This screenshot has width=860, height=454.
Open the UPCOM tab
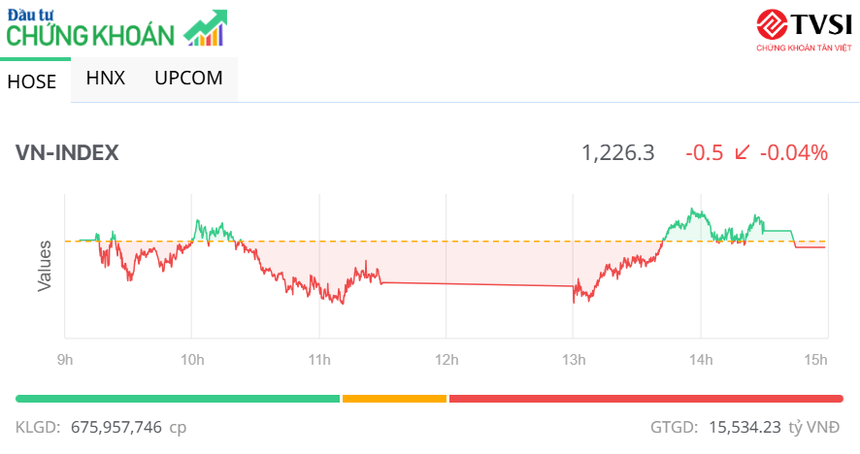pyautogui.click(x=188, y=78)
